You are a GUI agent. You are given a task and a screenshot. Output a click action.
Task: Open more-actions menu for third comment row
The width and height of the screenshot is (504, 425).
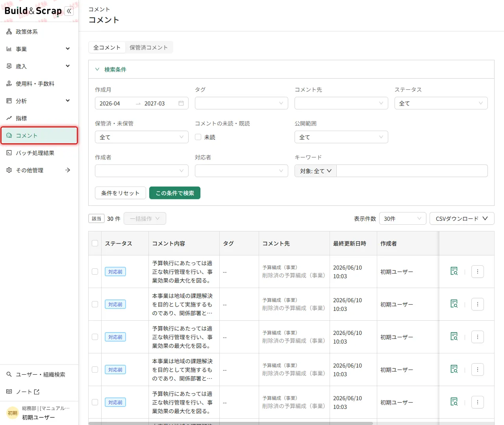pyautogui.click(x=478, y=337)
